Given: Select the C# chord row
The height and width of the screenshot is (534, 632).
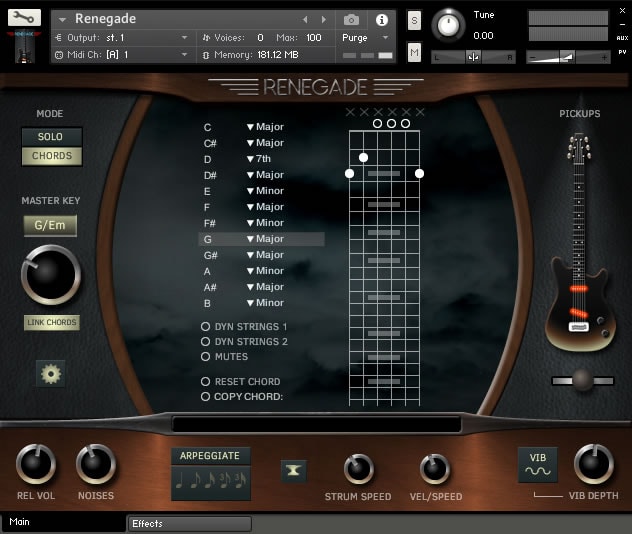Looking at the screenshot, I should (x=262, y=143).
